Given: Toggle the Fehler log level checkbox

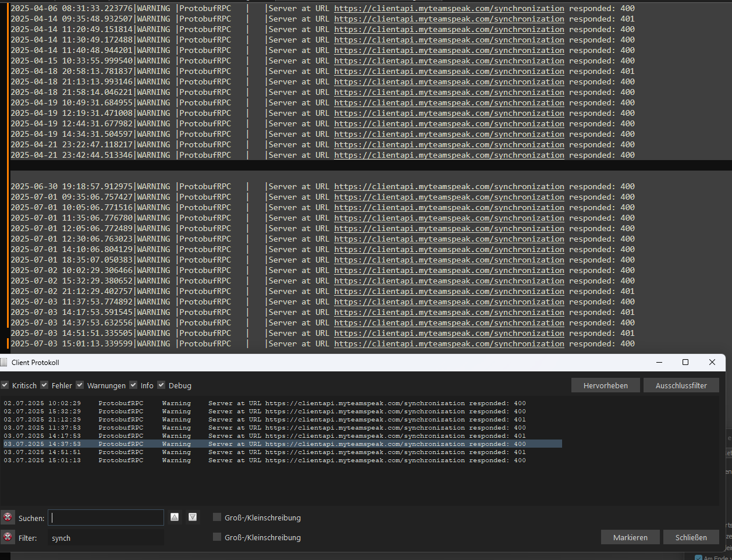Looking at the screenshot, I should pyautogui.click(x=44, y=385).
